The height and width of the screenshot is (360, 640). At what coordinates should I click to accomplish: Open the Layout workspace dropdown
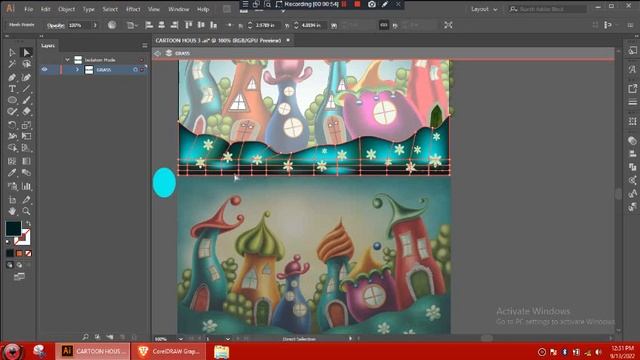coord(484,9)
